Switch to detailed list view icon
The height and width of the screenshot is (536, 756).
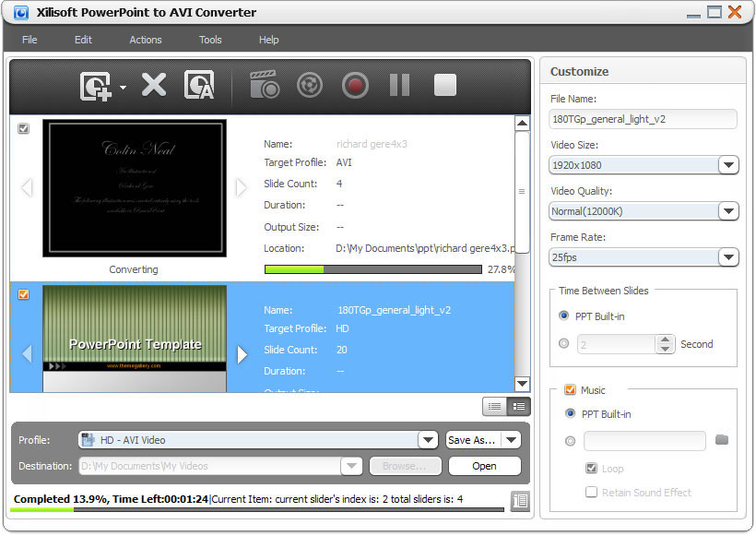[x=519, y=406]
